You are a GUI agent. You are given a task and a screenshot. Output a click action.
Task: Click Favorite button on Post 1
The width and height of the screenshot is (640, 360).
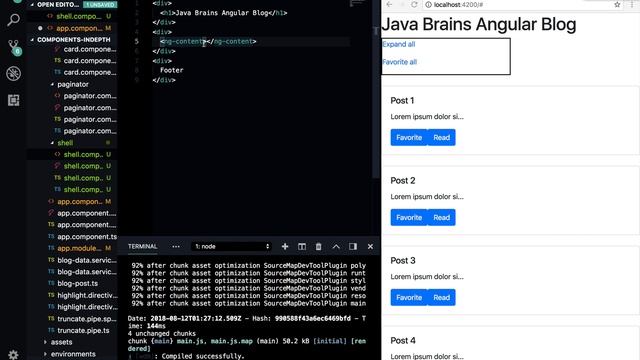409,138
